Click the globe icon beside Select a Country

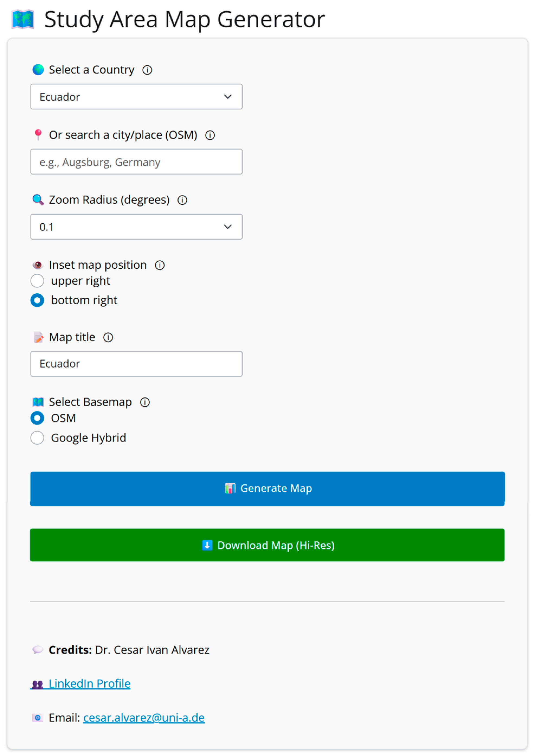point(38,70)
